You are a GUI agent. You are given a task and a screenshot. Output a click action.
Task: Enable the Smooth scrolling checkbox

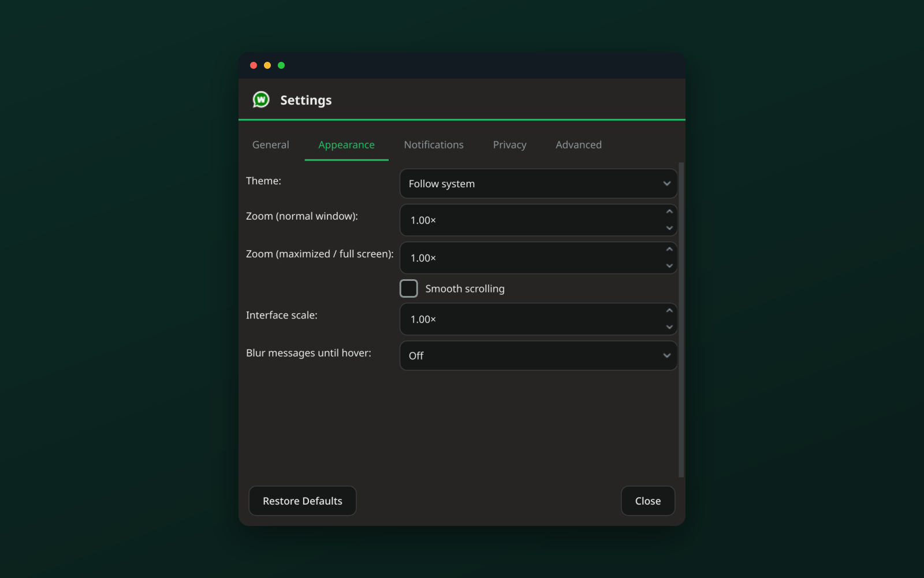pos(409,288)
